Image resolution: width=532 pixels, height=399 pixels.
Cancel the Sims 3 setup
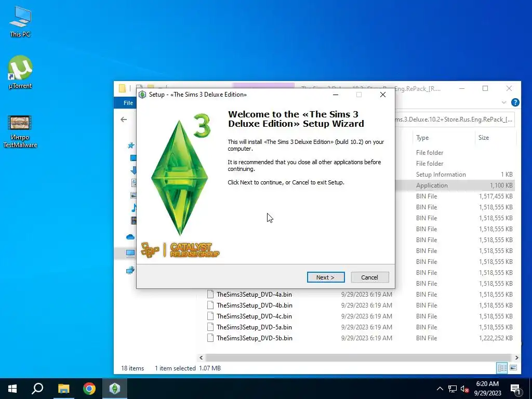369,277
